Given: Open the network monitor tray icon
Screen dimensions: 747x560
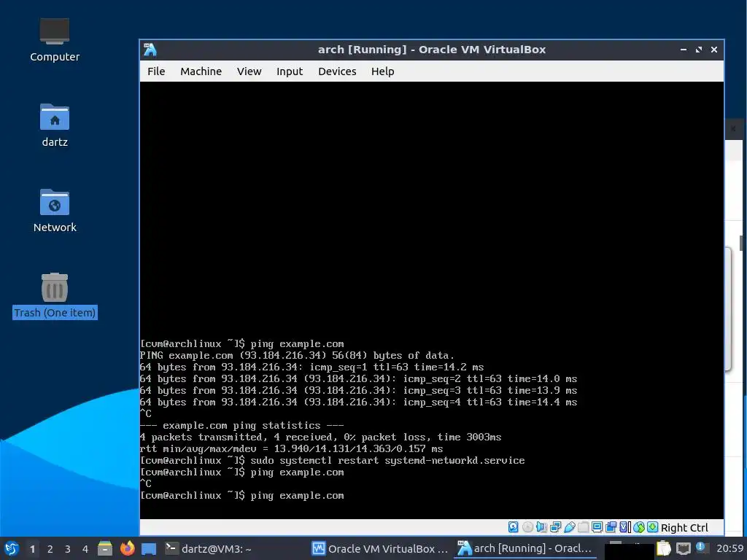Looking at the screenshot, I should [683, 548].
